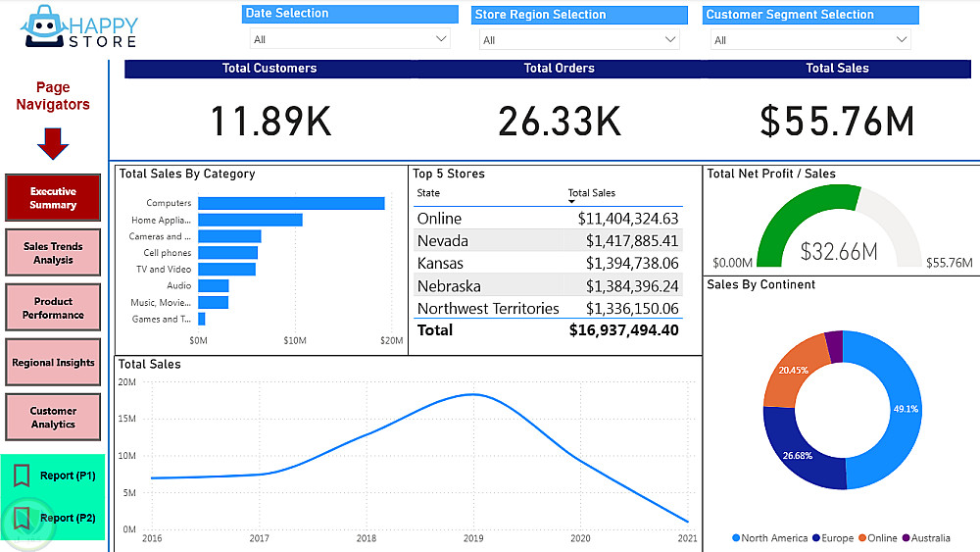Click the 26.33K Total Orders card value
The height and width of the screenshot is (552, 980).
560,122
